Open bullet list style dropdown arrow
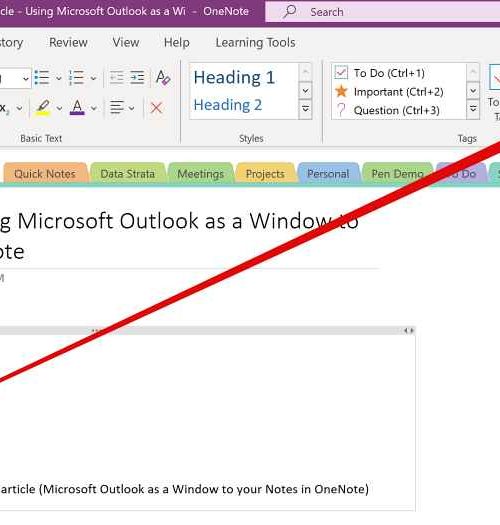 [x=59, y=78]
